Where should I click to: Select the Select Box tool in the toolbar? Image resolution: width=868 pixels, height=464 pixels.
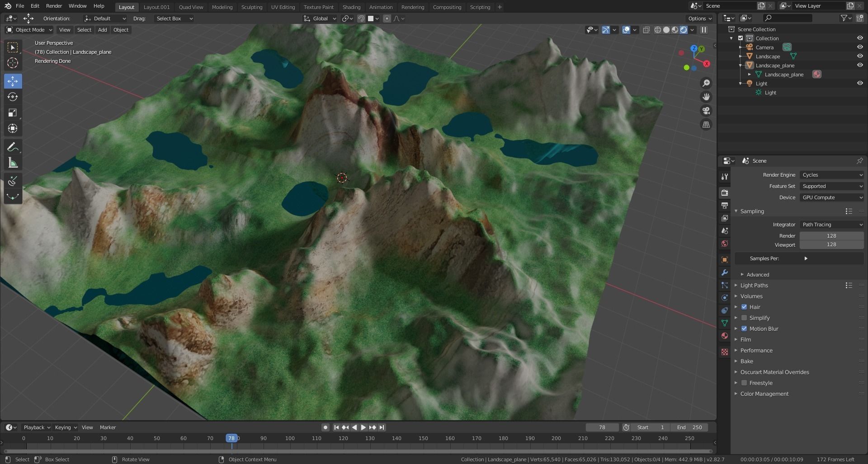coord(13,47)
